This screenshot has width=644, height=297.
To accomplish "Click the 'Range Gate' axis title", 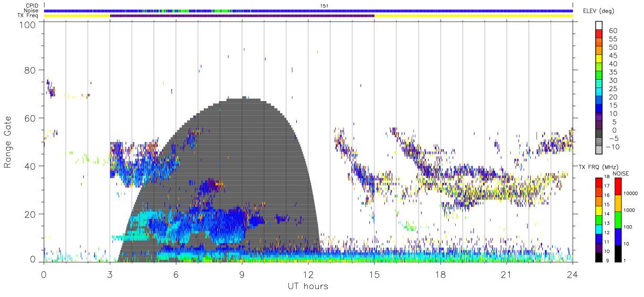I will (8, 143).
